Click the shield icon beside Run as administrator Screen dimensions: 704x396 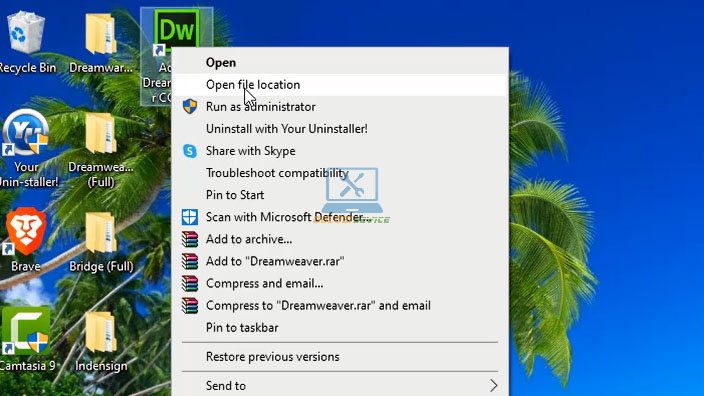point(190,106)
